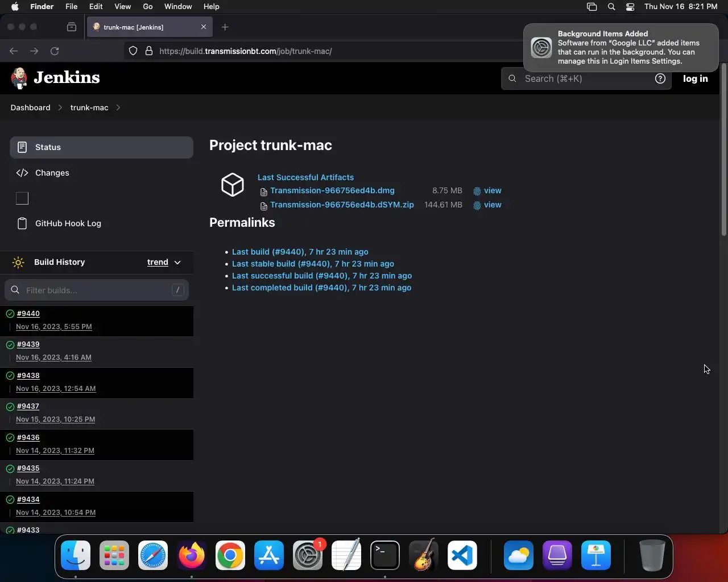Open Last stable build (#9440) permalink
The height and width of the screenshot is (582, 728).
(313, 264)
